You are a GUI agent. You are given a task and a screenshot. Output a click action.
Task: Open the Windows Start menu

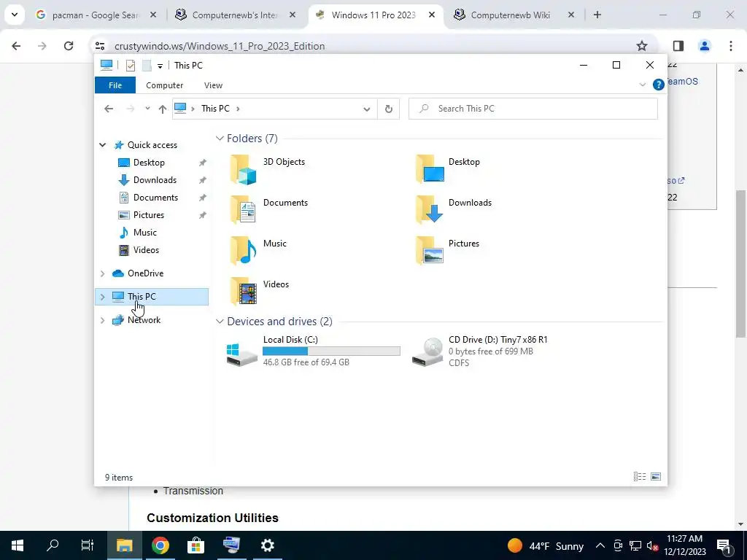pos(18,545)
